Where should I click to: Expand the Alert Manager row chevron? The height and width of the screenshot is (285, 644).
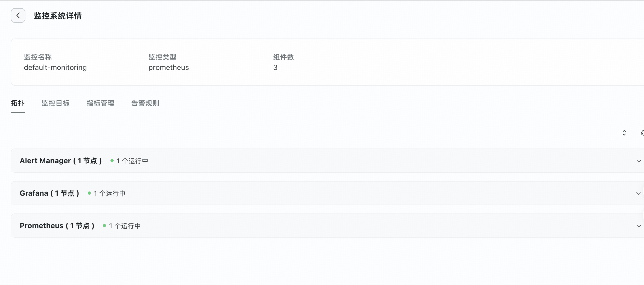[x=639, y=161]
